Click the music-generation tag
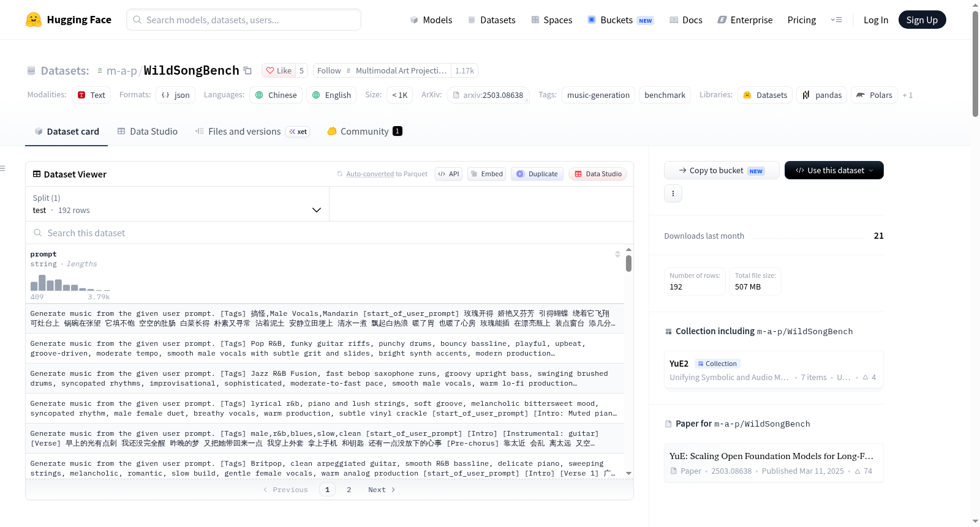Image resolution: width=980 pixels, height=527 pixels. click(x=598, y=95)
